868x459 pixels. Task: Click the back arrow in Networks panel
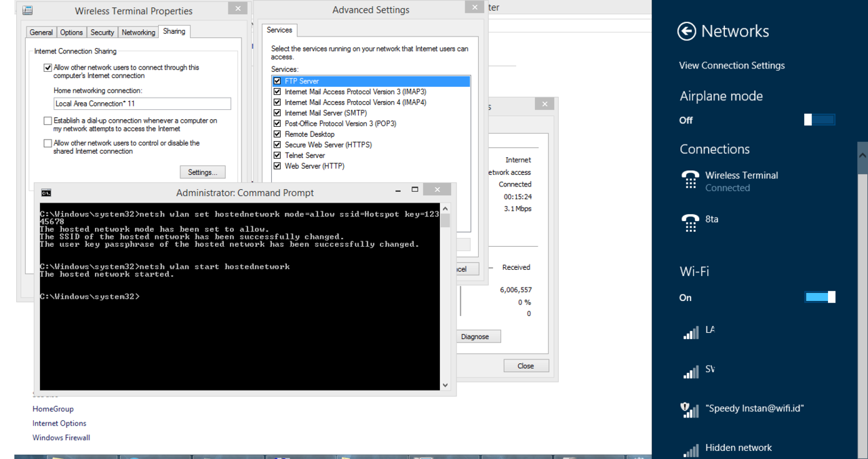[686, 31]
